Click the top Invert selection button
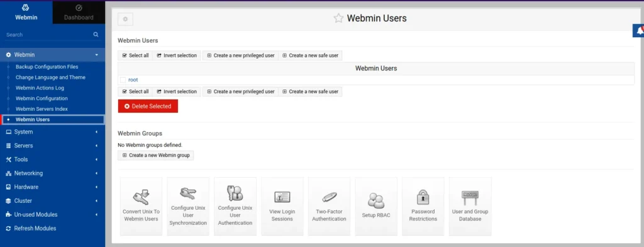The width and height of the screenshot is (644, 247). pos(177,55)
